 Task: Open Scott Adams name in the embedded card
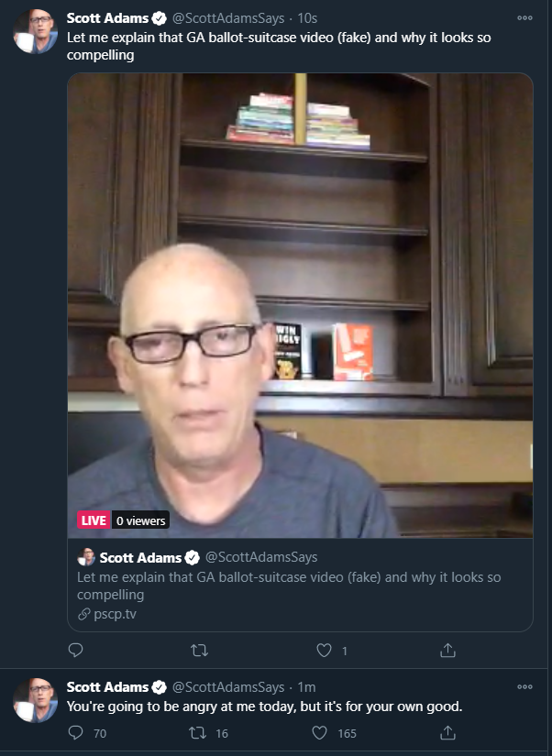pos(140,557)
